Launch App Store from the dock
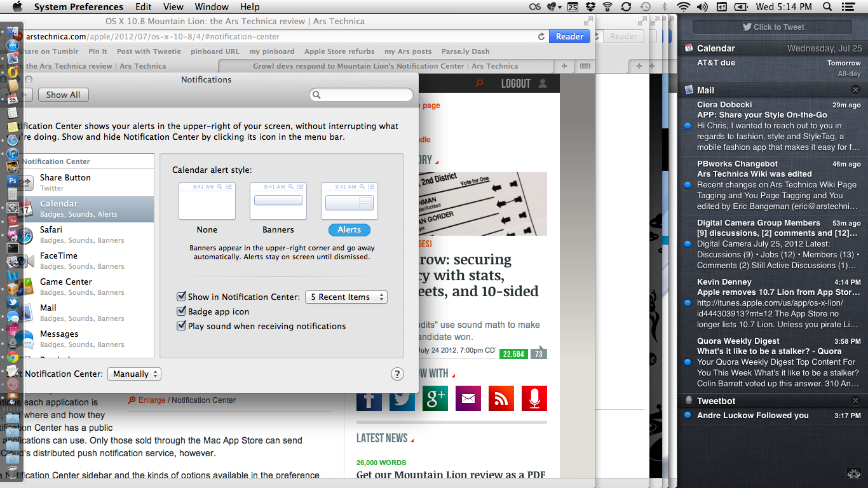Viewport: 868px width, 488px height. 13,45
